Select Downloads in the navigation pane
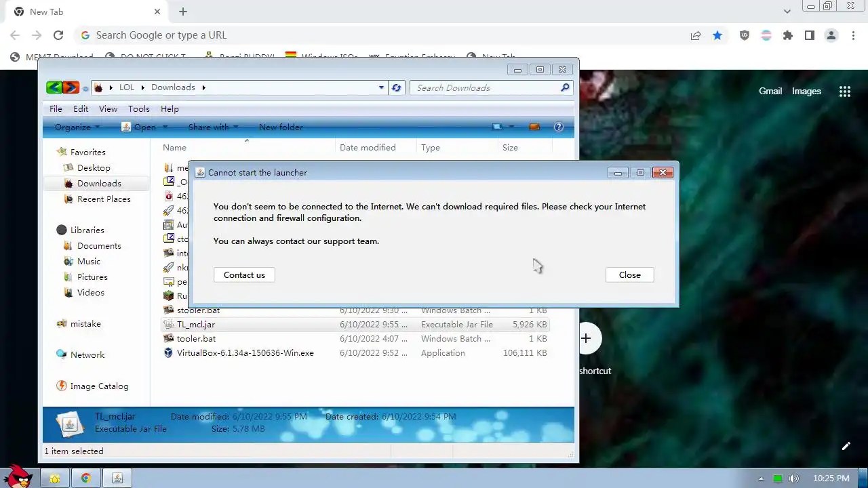This screenshot has height=488, width=868. click(99, 183)
